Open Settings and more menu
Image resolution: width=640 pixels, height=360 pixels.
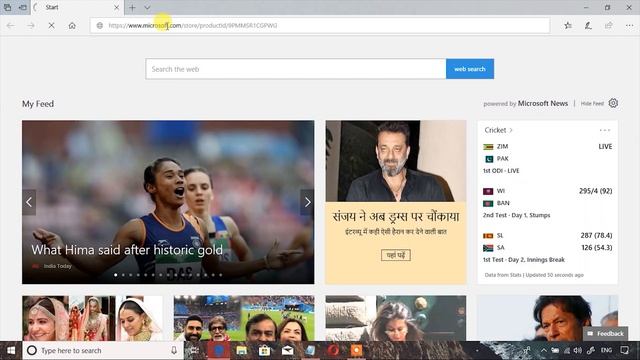pyautogui.click(x=629, y=25)
